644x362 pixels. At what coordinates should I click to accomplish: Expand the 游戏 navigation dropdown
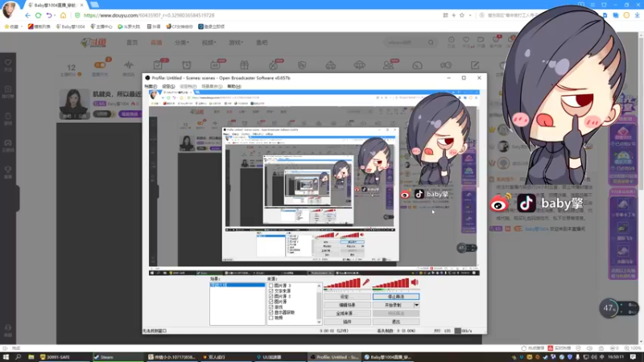(236, 43)
